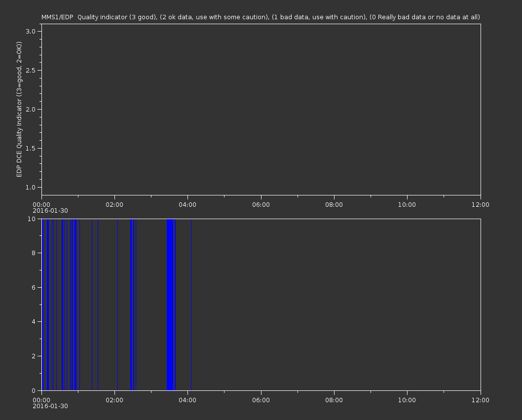Pick lower plot's 00:00 time label
This screenshot has height=420, width=522.
[41, 400]
